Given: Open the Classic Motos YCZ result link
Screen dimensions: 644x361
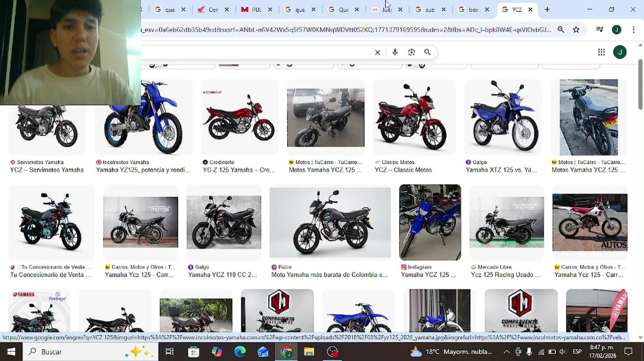Looking at the screenshot, I should [x=403, y=170].
